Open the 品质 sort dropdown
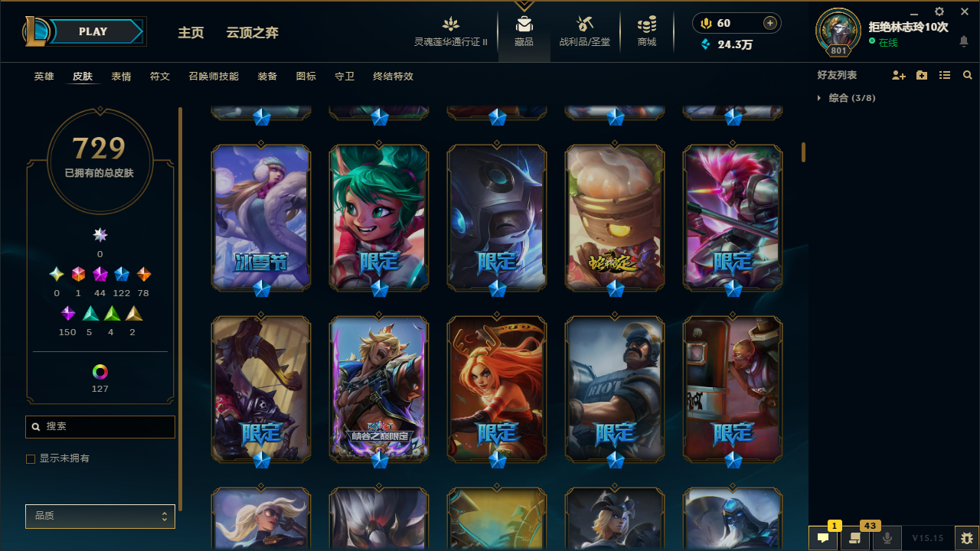Image resolution: width=980 pixels, height=551 pixels. click(100, 517)
